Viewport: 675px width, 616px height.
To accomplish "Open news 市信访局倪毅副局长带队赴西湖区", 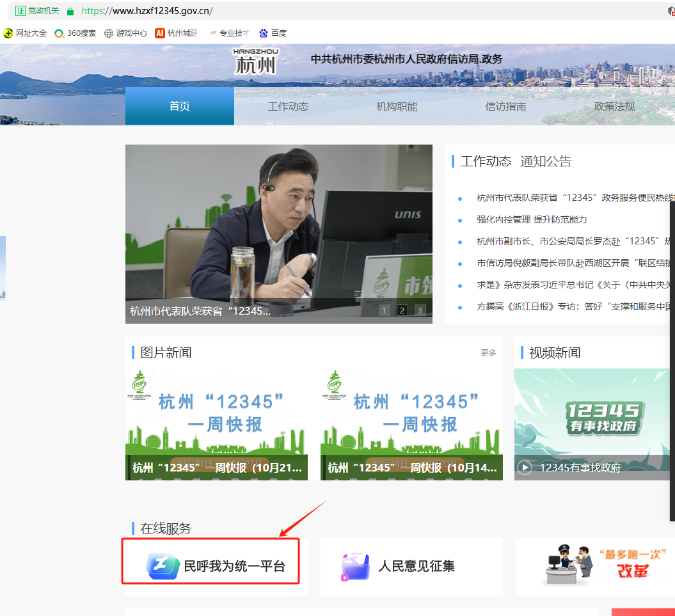I will click(573, 263).
